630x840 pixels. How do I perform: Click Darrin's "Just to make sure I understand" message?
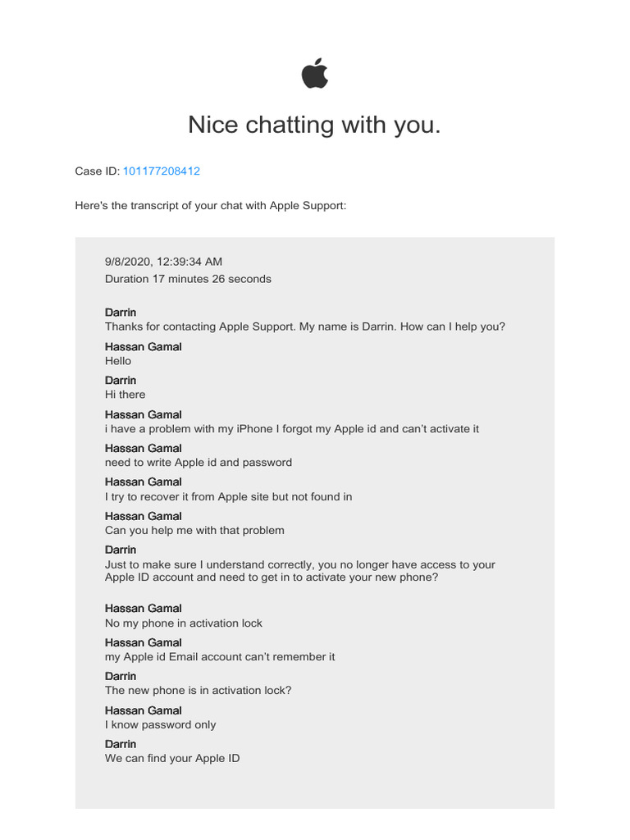(x=299, y=571)
